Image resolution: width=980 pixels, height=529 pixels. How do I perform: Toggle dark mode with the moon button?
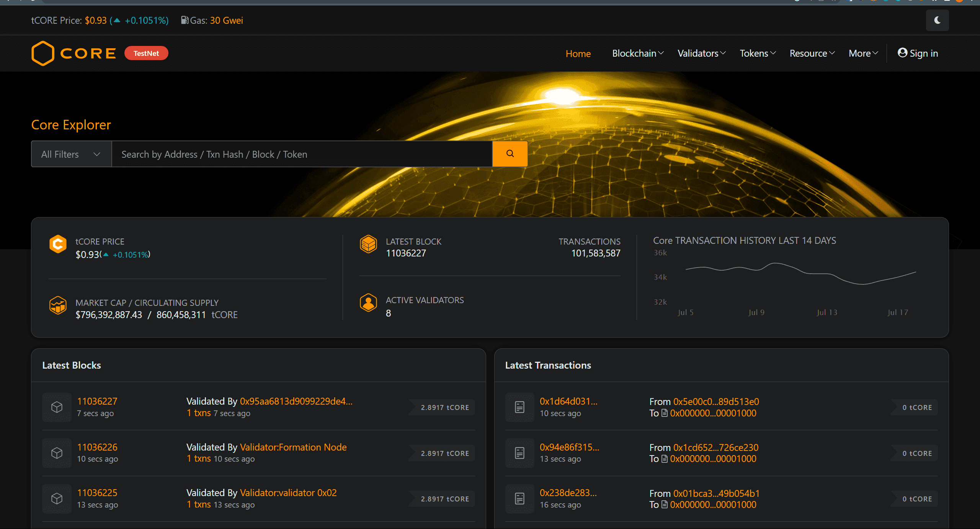[937, 20]
